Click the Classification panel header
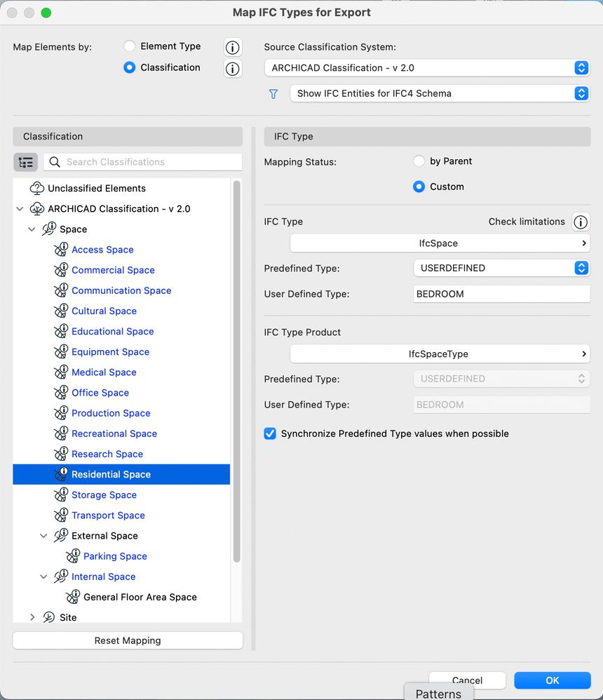This screenshot has width=603, height=700. (x=128, y=137)
